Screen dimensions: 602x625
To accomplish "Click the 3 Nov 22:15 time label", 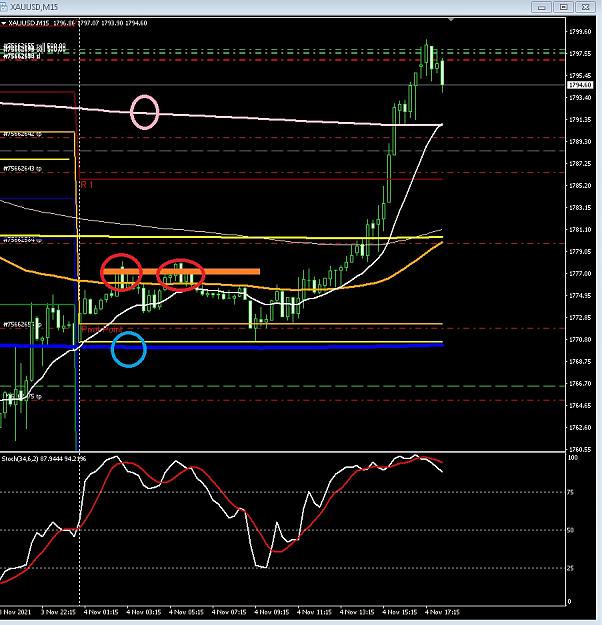I will 58,612.
